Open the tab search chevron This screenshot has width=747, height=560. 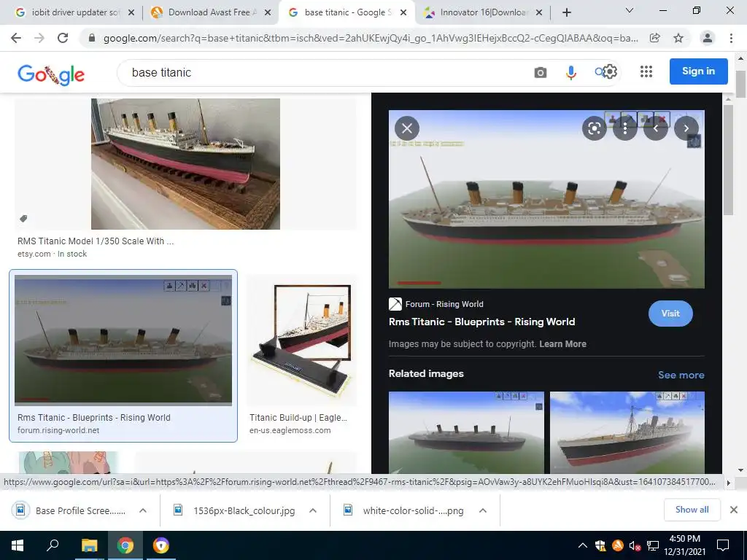[630, 10]
